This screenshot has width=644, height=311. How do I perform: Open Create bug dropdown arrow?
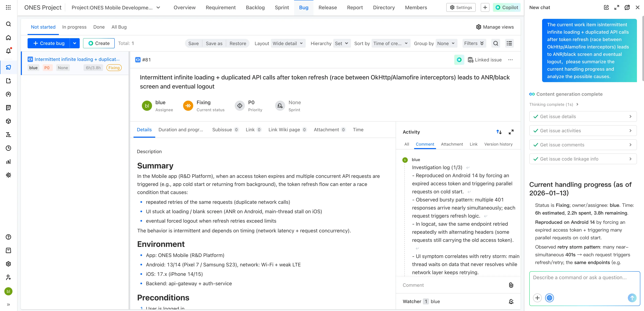[74, 43]
